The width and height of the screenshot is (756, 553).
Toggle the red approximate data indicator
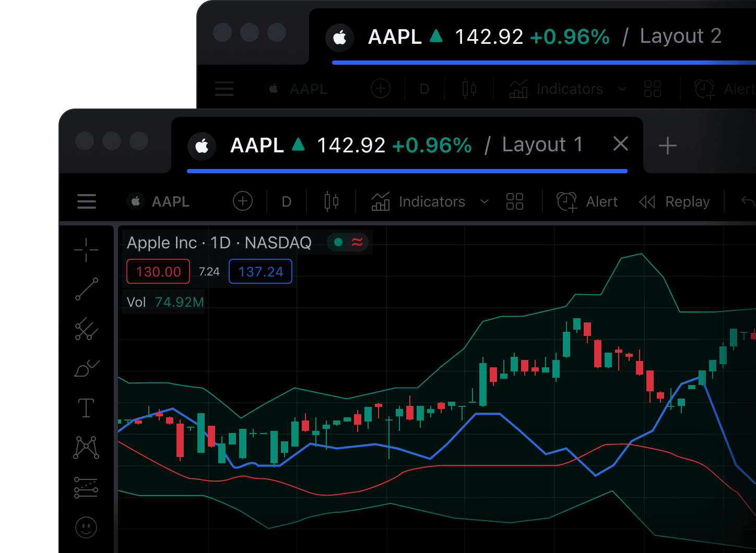(x=357, y=242)
